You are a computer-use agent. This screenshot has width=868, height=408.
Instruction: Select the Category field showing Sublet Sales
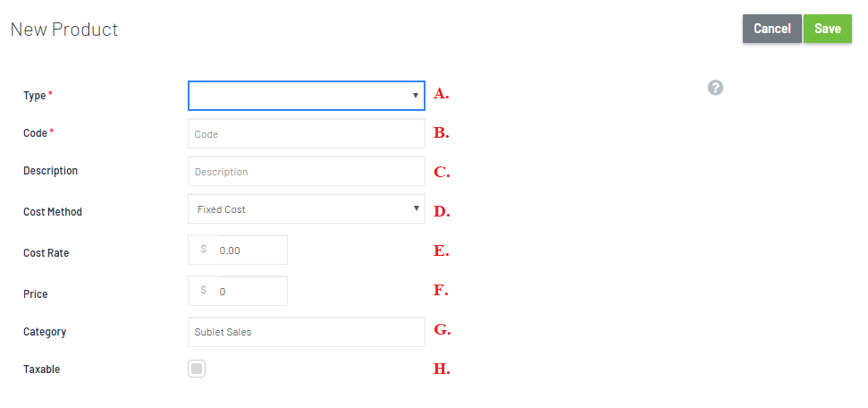click(x=306, y=332)
